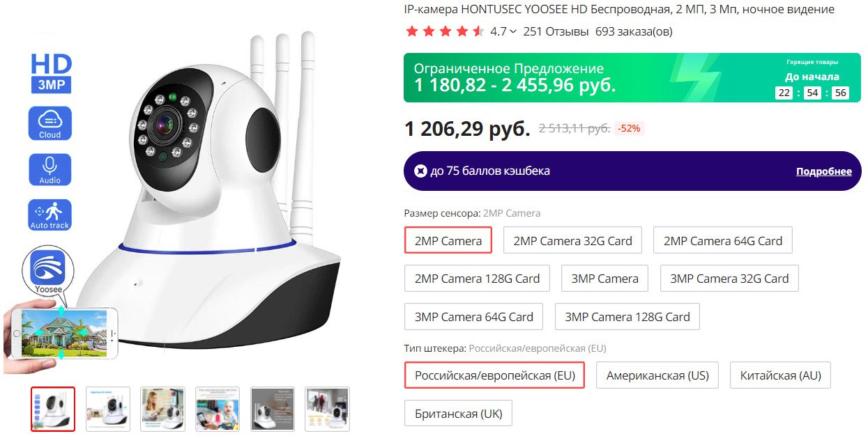This screenshot has height=436, width=868.
Task: Choose the Британская (UK) plug type
Action: coord(458,414)
